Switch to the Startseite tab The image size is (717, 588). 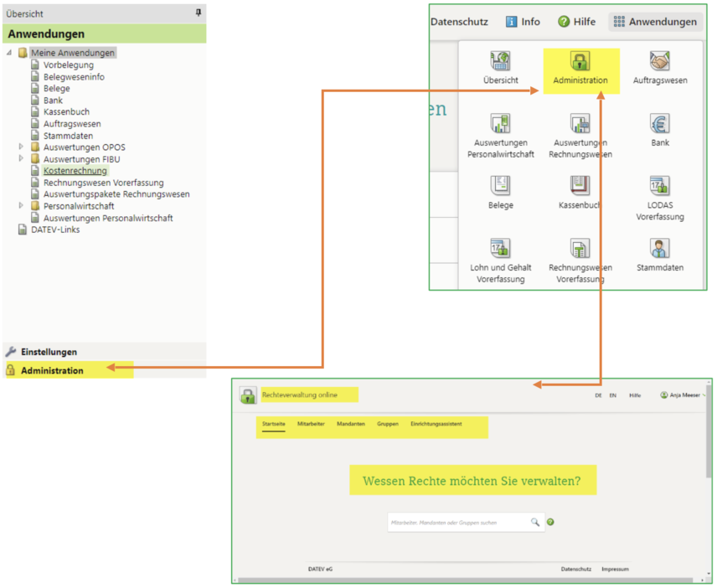(273, 424)
